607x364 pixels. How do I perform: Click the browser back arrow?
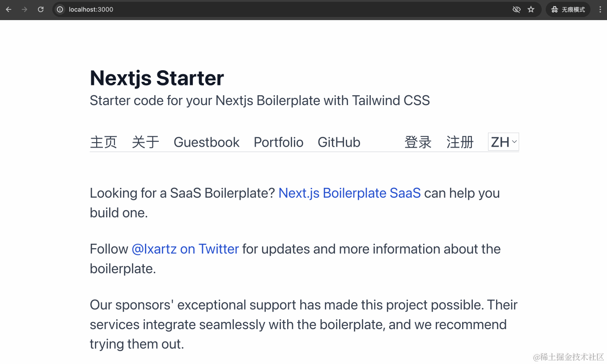tap(8, 9)
